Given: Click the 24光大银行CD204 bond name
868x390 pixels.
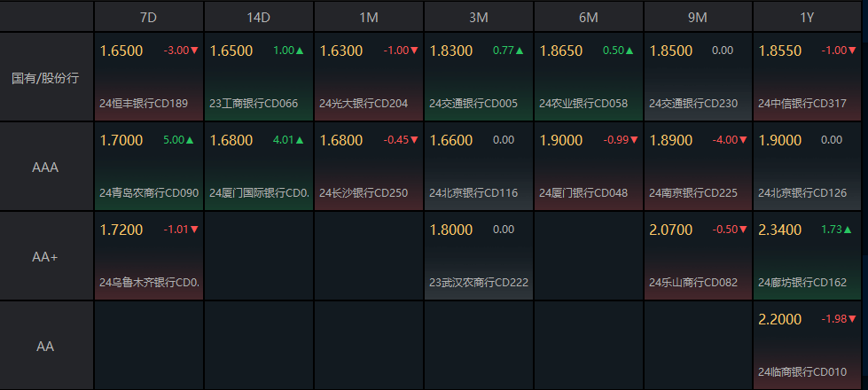Looking at the screenshot, I should click(364, 104).
